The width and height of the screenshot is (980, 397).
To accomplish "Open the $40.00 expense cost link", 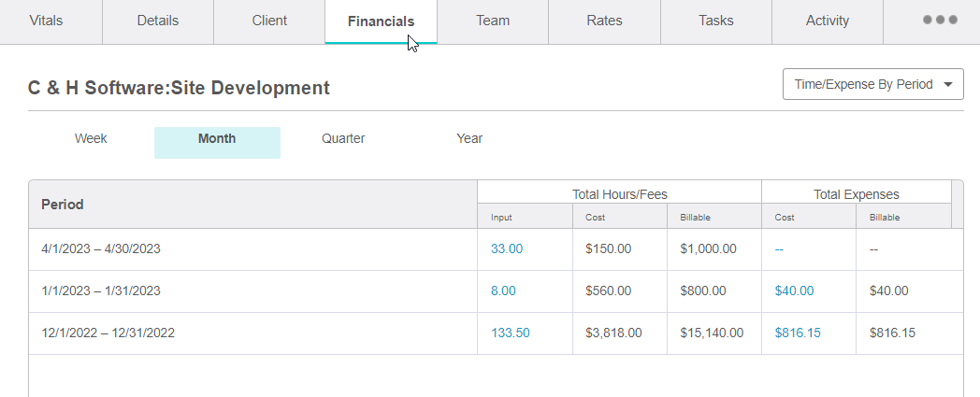I will point(794,291).
